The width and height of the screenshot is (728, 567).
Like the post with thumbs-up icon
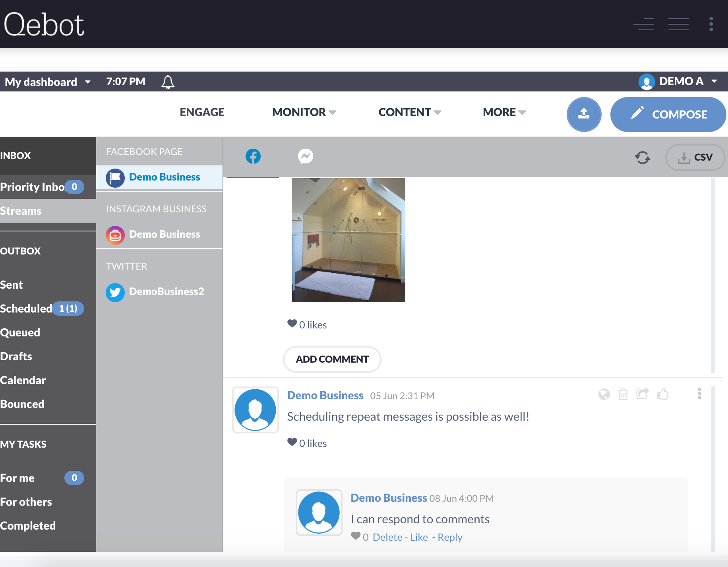point(662,394)
